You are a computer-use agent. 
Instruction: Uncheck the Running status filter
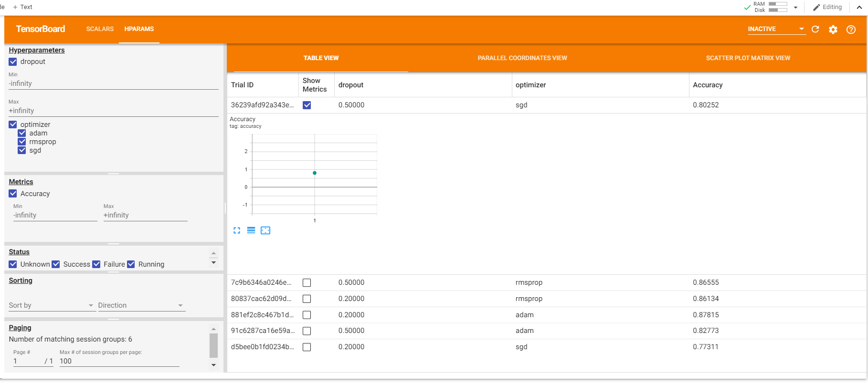click(x=131, y=264)
